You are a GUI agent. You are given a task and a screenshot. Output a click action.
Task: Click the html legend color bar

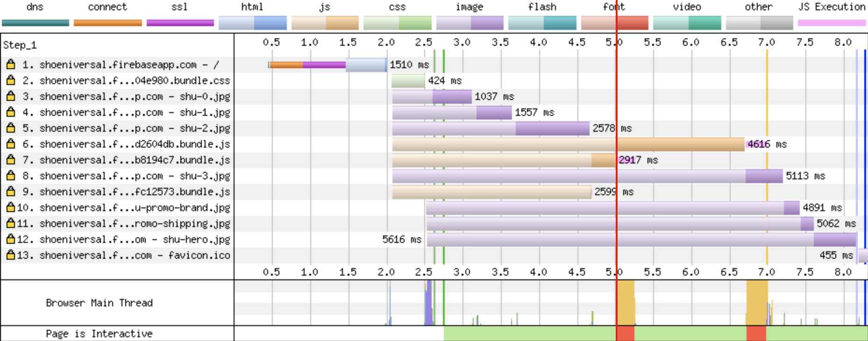point(253,23)
